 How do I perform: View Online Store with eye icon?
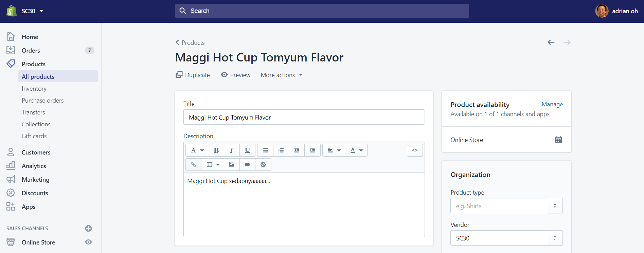coord(88,242)
